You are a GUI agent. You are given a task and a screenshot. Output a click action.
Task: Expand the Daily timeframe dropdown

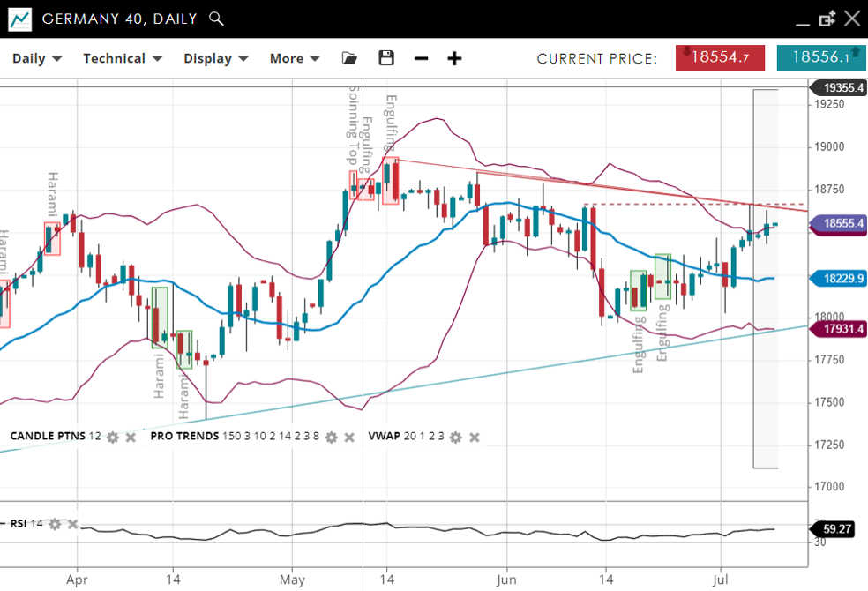pos(36,58)
